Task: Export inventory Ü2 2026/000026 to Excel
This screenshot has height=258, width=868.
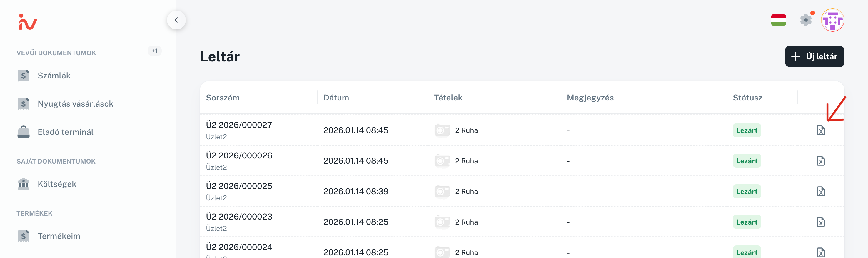Action: (x=820, y=161)
